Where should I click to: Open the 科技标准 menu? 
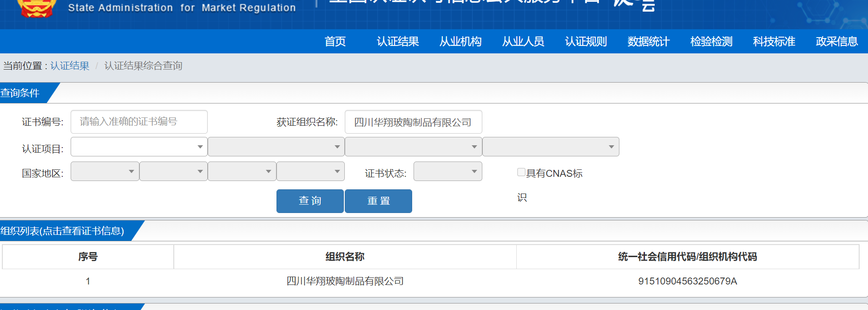pos(774,42)
